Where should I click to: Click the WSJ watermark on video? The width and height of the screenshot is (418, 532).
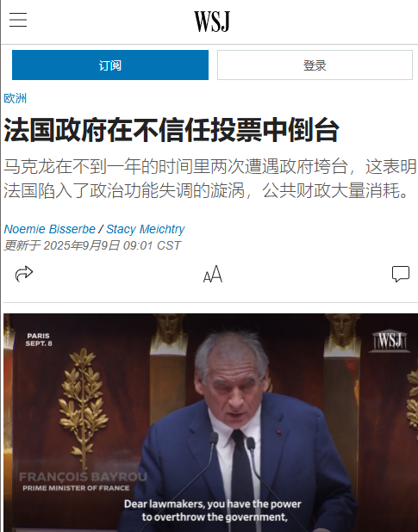pos(390,341)
